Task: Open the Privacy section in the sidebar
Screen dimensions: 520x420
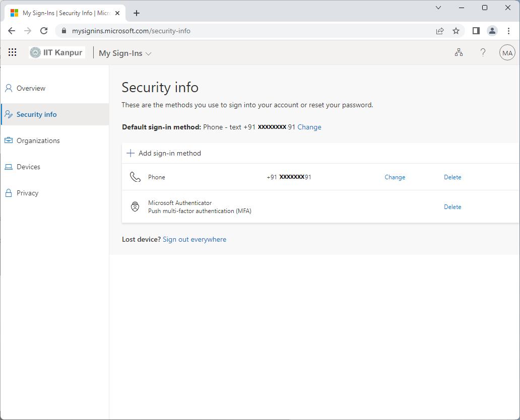Action: coord(27,193)
